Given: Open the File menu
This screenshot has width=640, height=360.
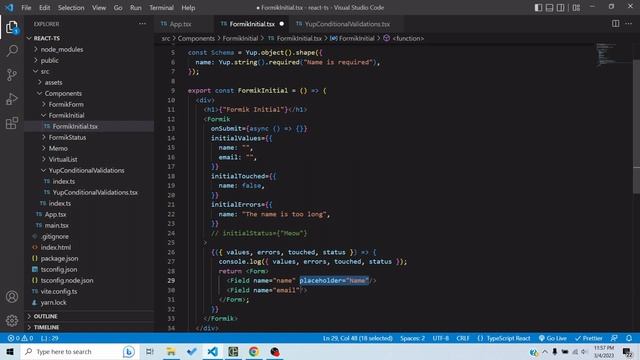Looking at the screenshot, I should 26,7.
